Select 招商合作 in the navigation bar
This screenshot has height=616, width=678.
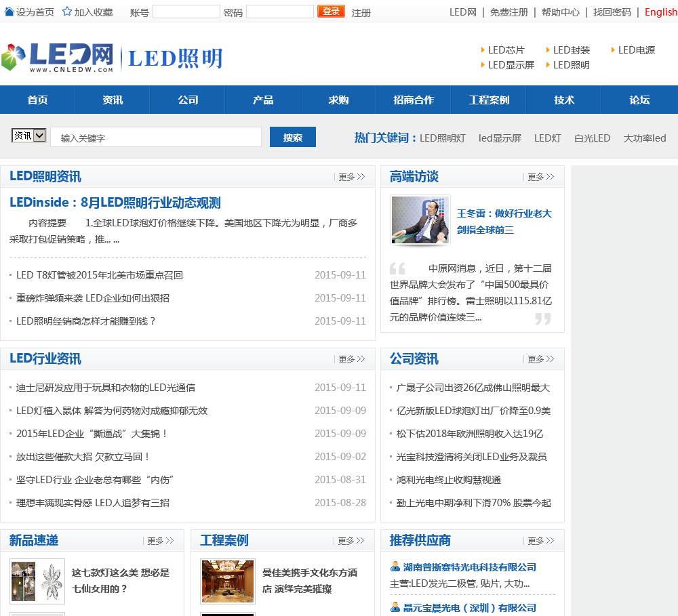pos(414,100)
